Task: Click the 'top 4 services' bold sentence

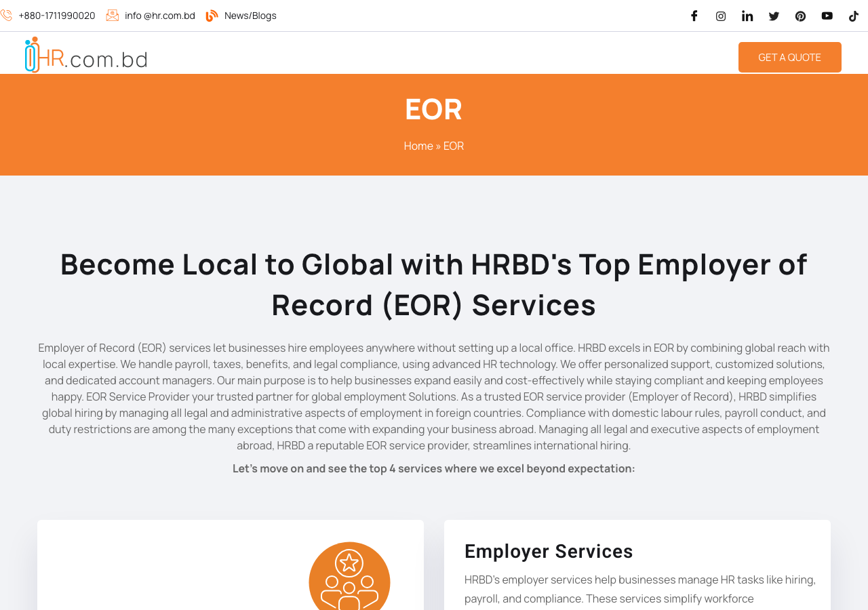Action: point(434,468)
